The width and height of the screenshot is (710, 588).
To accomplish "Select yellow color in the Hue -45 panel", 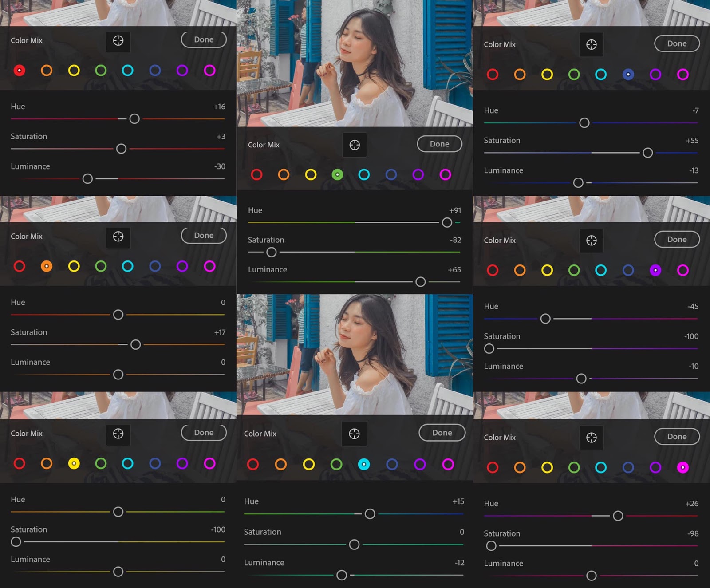I will coord(547,270).
